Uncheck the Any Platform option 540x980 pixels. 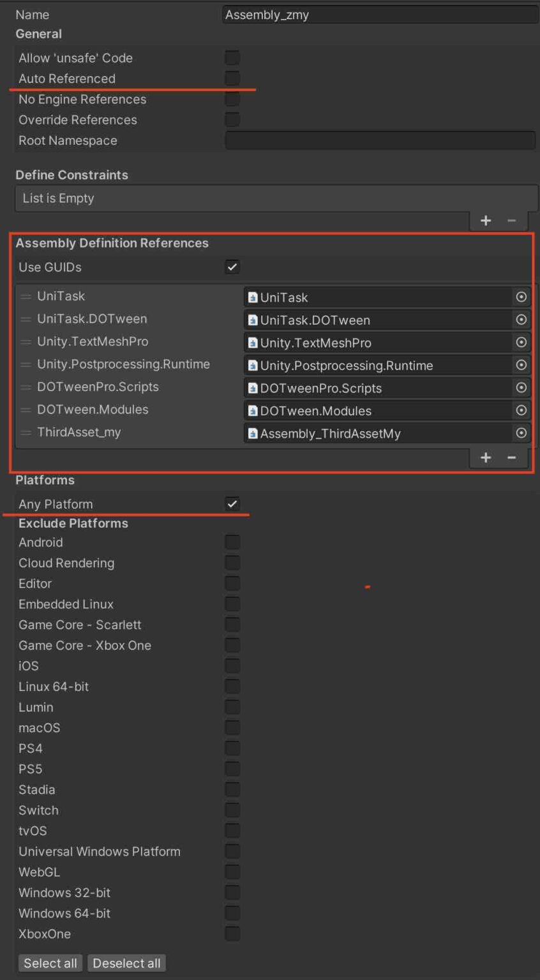[232, 503]
